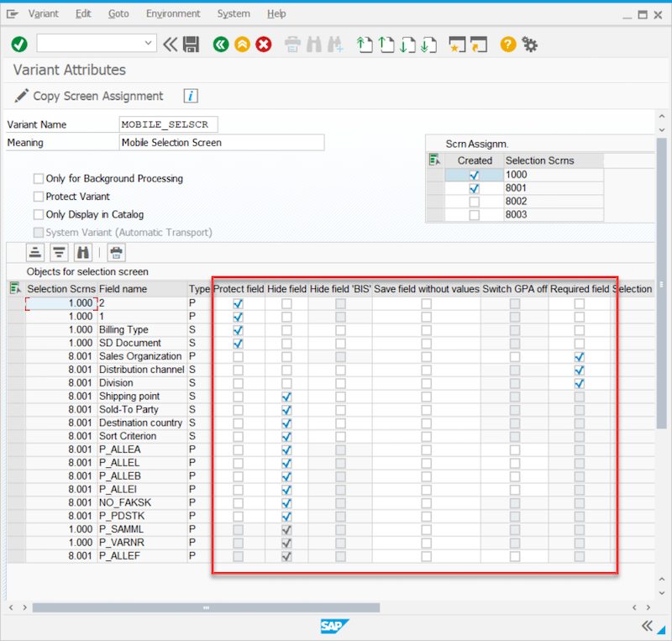This screenshot has width=672, height=641.
Task: Click the SAP menu icon left of Variant
Action: (13, 14)
